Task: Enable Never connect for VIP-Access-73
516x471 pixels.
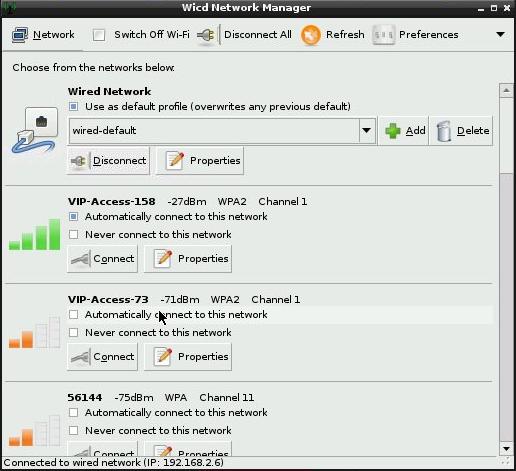Action: pyautogui.click(x=73, y=332)
